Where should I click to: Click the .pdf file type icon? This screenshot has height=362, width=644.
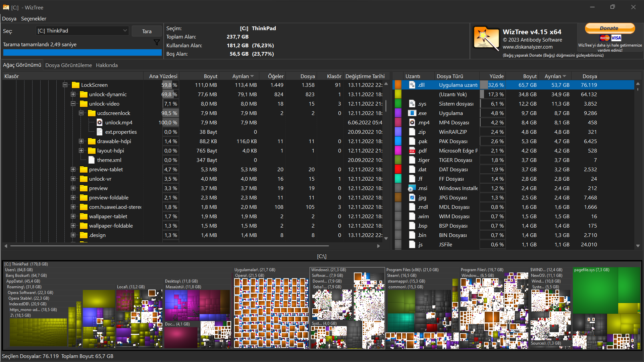pos(412,151)
